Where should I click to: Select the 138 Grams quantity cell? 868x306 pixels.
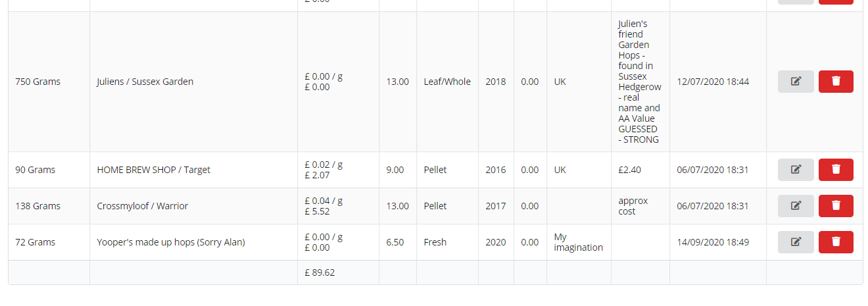point(49,206)
